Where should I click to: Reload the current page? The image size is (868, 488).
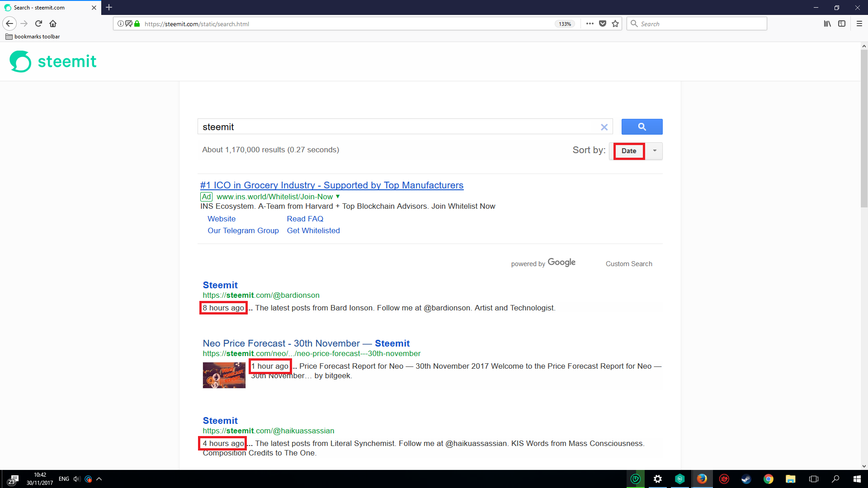(x=39, y=23)
